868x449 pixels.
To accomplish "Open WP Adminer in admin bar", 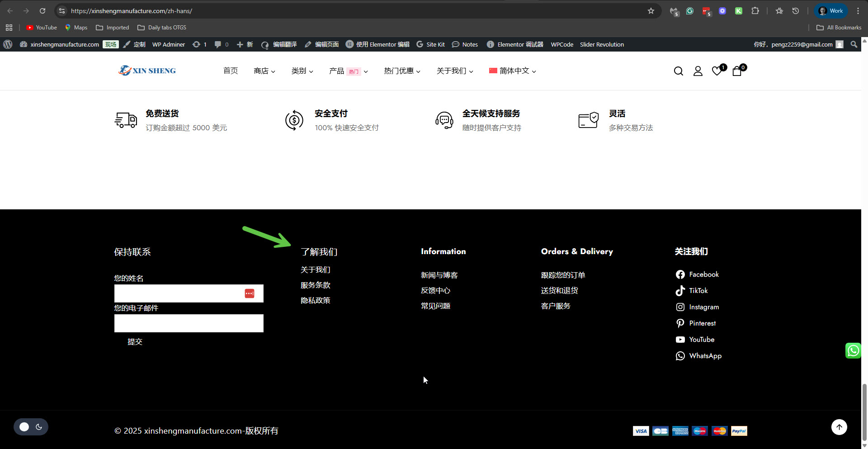I will coord(169,44).
